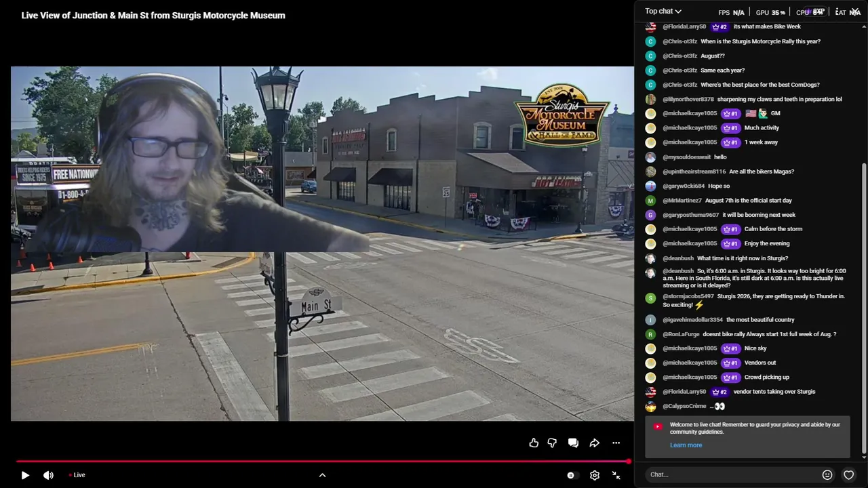Click the video title text
This screenshot has height=488, width=868.
(x=153, y=16)
